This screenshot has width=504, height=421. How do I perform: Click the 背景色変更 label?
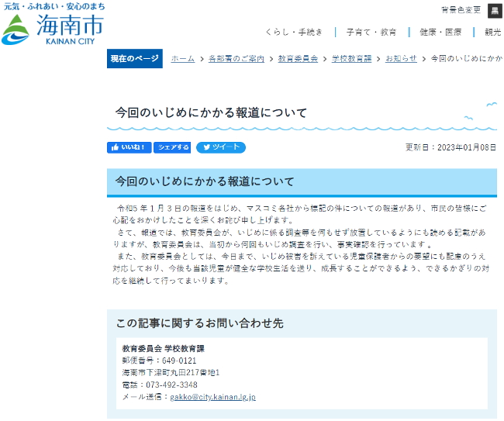461,10
